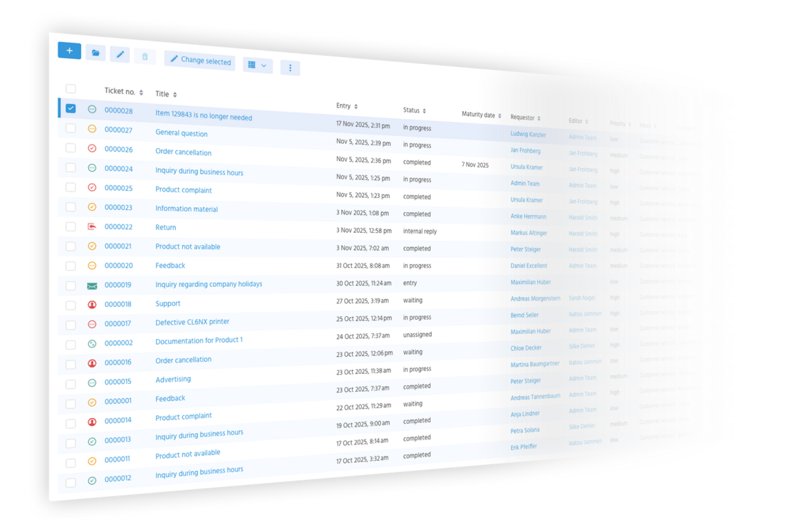Open ticket number 0000016
The width and height of the screenshot is (812, 532).
point(118,361)
